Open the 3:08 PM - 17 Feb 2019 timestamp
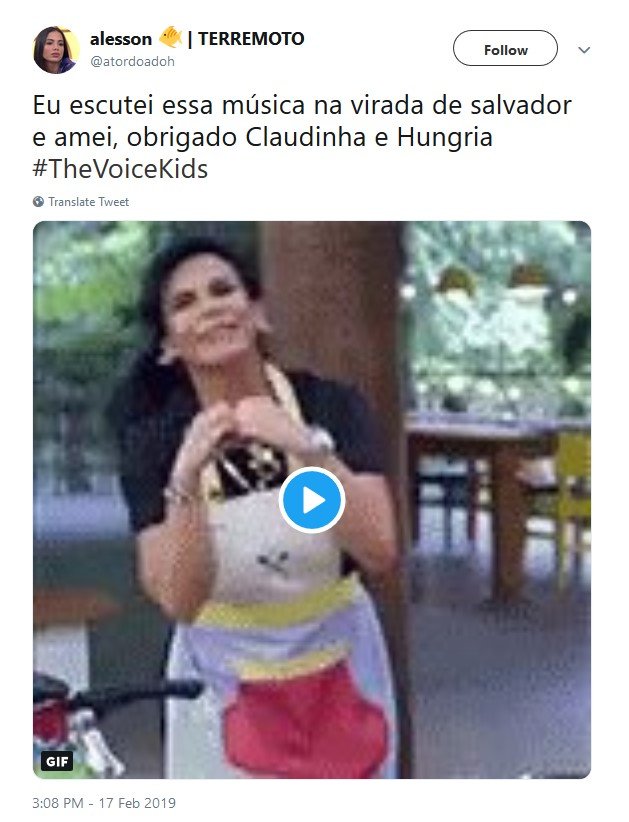 104,803
